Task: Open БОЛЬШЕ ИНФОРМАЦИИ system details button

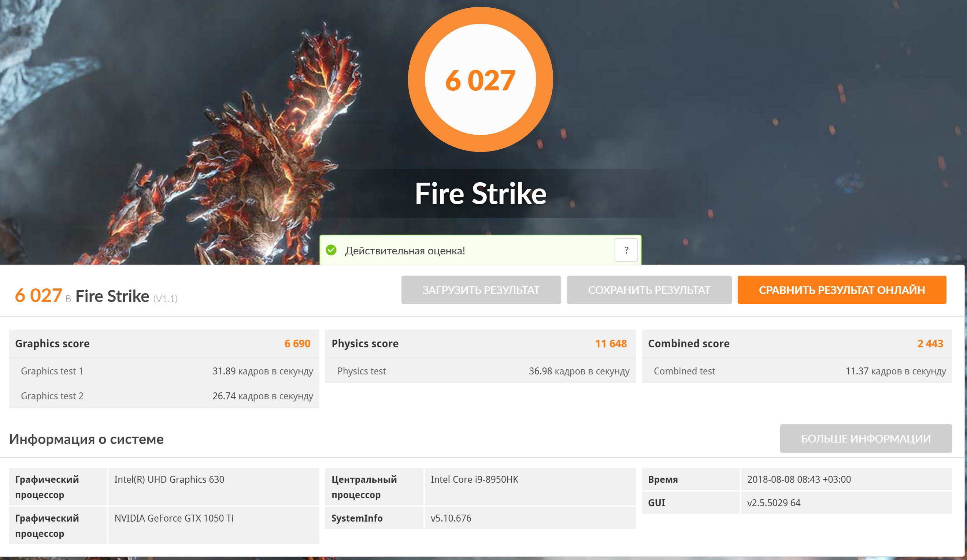Action: 866,438
